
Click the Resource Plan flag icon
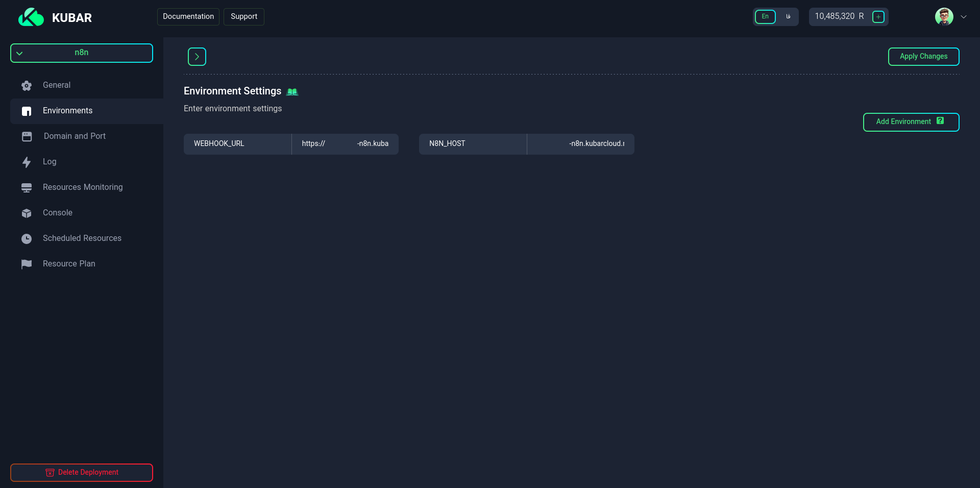coord(27,264)
